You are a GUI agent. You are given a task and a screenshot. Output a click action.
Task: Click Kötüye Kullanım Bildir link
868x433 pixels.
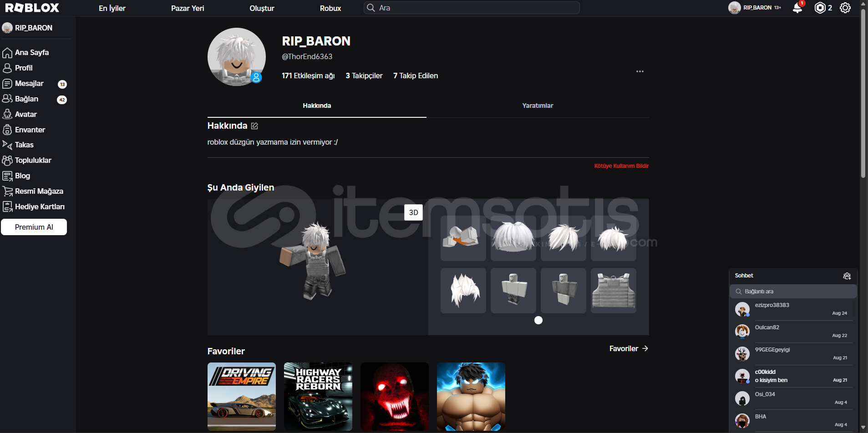(621, 166)
